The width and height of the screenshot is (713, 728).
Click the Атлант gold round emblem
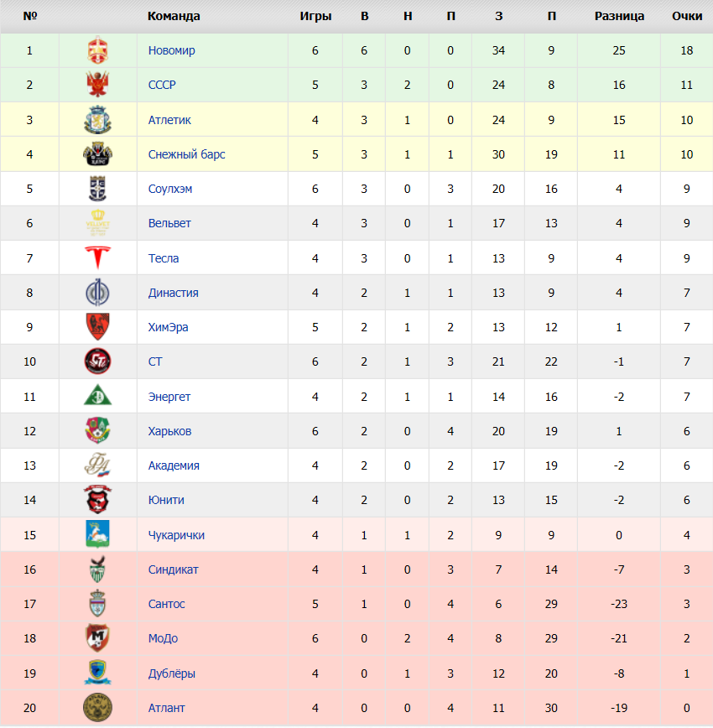click(97, 708)
